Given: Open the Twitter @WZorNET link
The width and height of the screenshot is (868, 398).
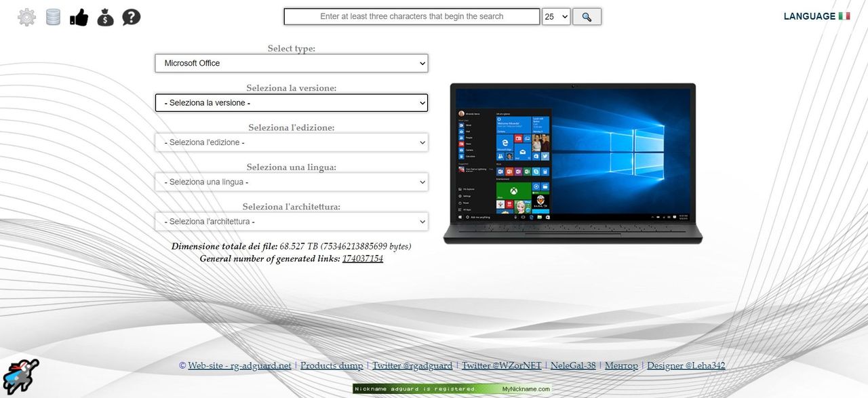Looking at the screenshot, I should 502,365.
